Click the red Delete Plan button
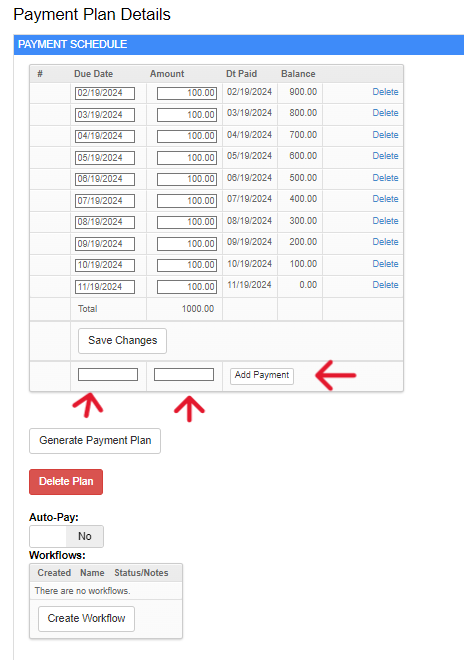 point(66,482)
